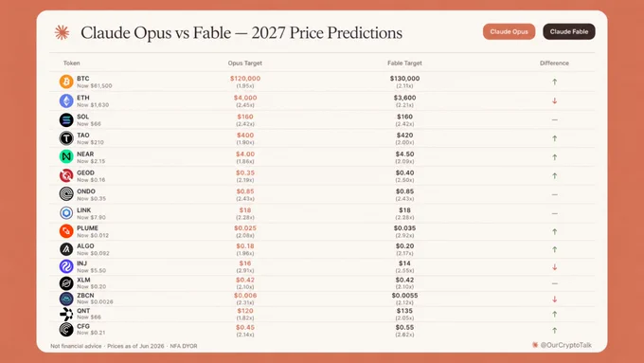Select the dark Claude Fable pill button

click(569, 31)
